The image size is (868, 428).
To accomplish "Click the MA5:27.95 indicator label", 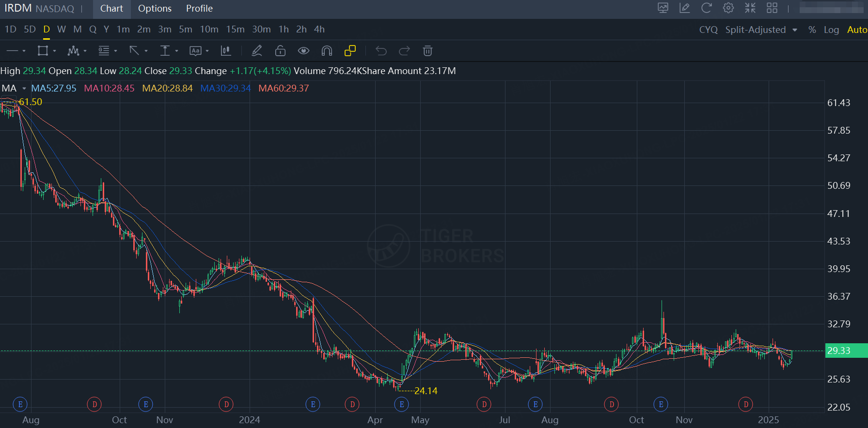I will click(x=54, y=88).
